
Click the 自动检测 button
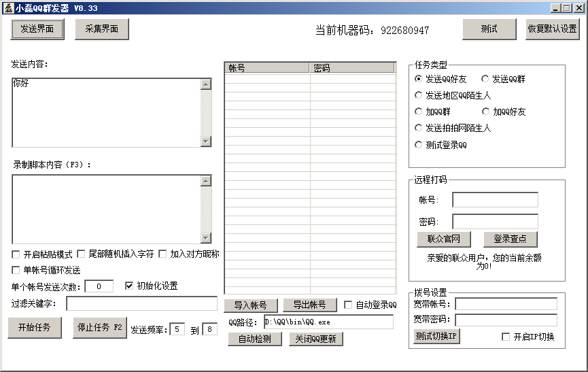pos(255,339)
